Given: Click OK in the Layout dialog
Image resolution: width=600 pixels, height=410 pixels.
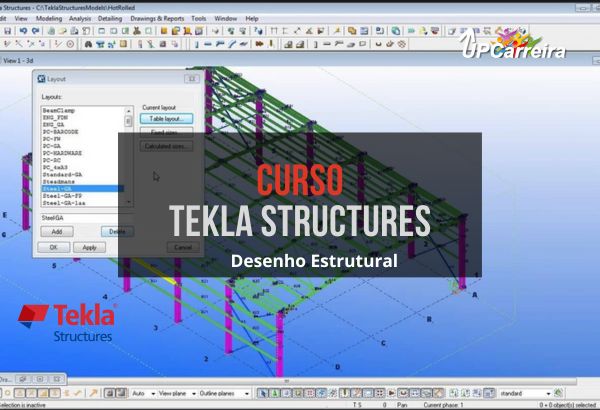Looking at the screenshot, I should pyautogui.click(x=54, y=247).
